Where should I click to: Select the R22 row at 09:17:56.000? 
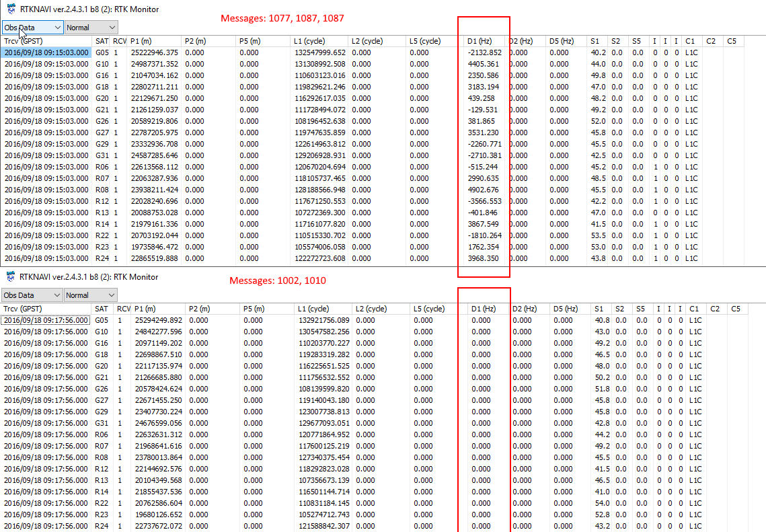coord(102,503)
